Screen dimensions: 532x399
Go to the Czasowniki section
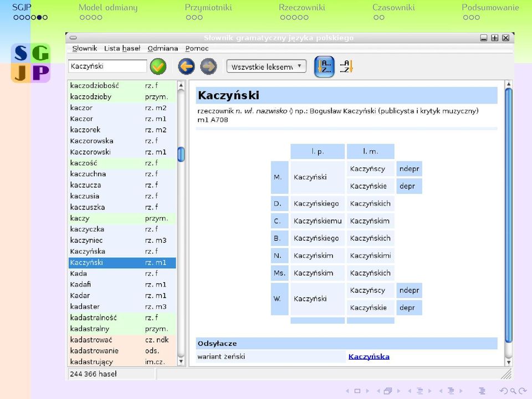coord(393,7)
